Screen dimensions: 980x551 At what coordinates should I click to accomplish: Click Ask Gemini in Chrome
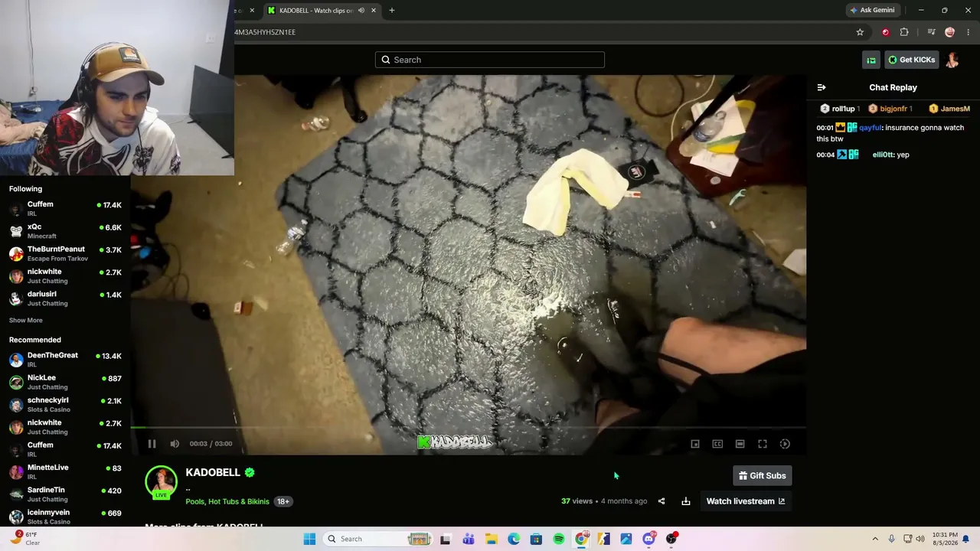point(872,11)
